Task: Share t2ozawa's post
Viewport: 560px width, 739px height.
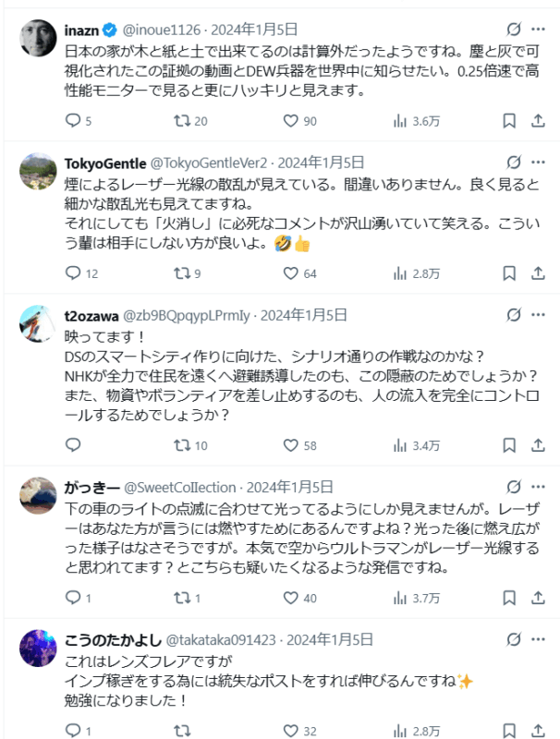Action: (x=538, y=446)
